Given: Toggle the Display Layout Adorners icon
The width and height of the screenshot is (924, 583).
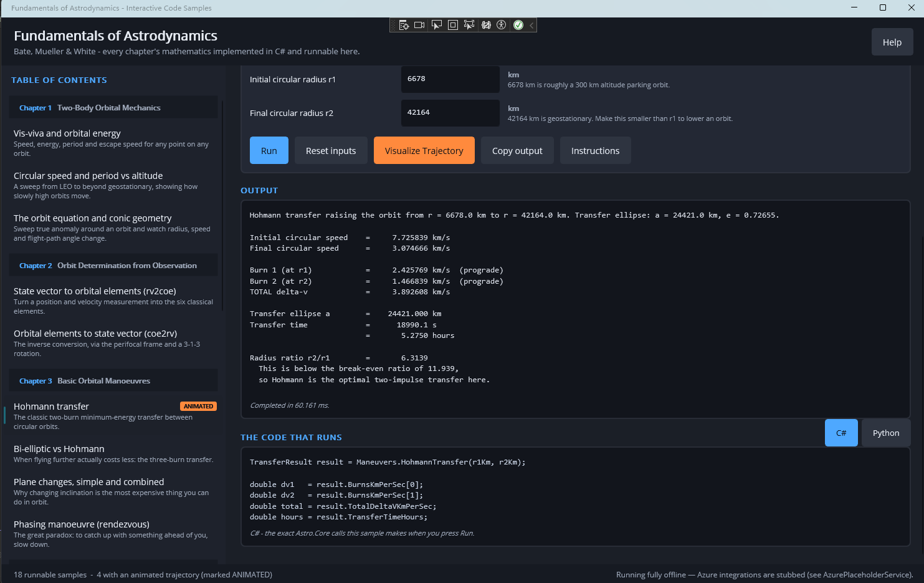Looking at the screenshot, I should (x=453, y=25).
